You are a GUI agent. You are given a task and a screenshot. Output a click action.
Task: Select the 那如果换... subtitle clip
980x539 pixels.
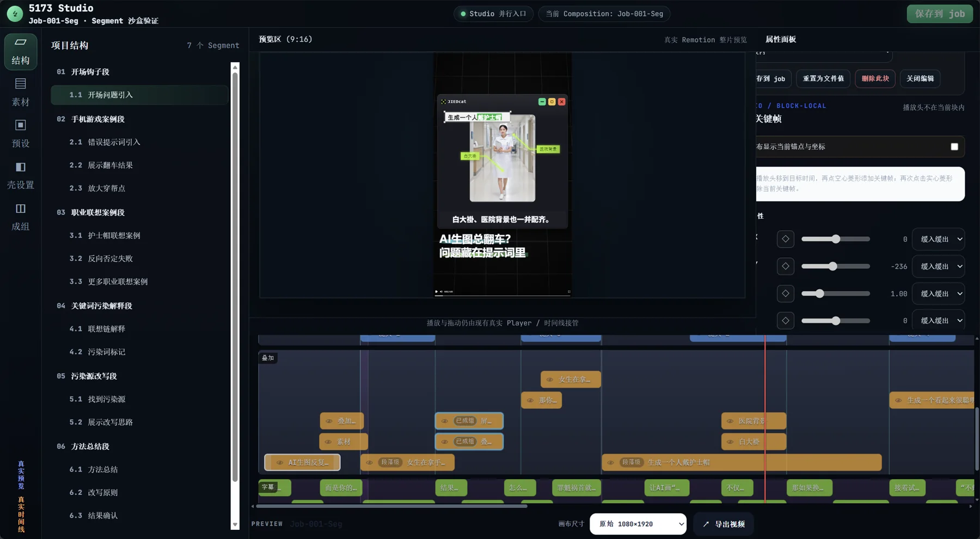[809, 488]
